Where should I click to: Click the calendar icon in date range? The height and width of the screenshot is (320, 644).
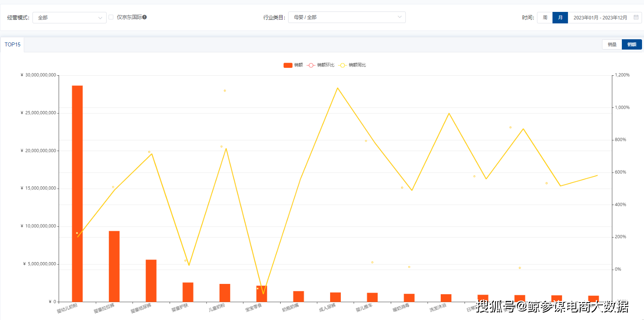(636, 17)
